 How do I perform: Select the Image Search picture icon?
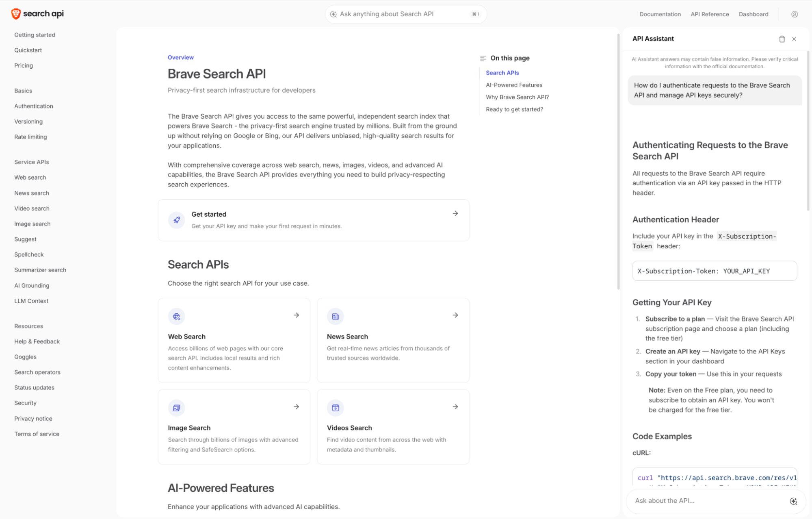pyautogui.click(x=176, y=408)
